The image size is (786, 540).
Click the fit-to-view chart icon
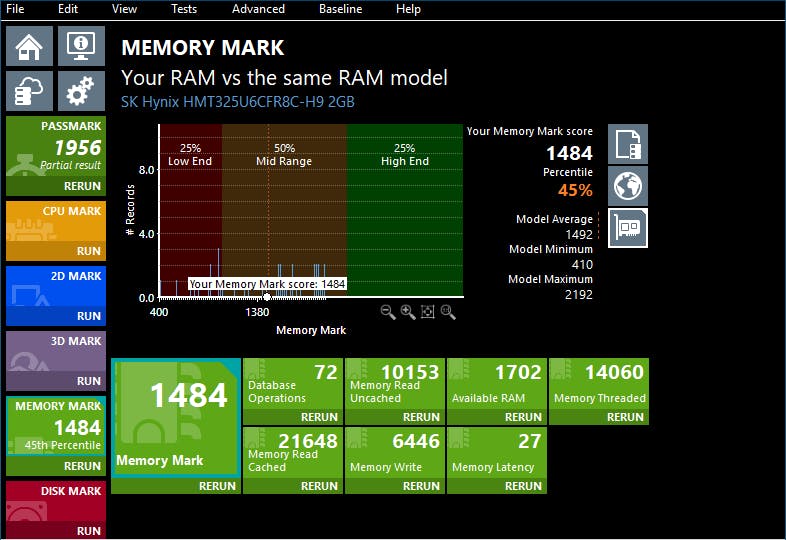[428, 312]
